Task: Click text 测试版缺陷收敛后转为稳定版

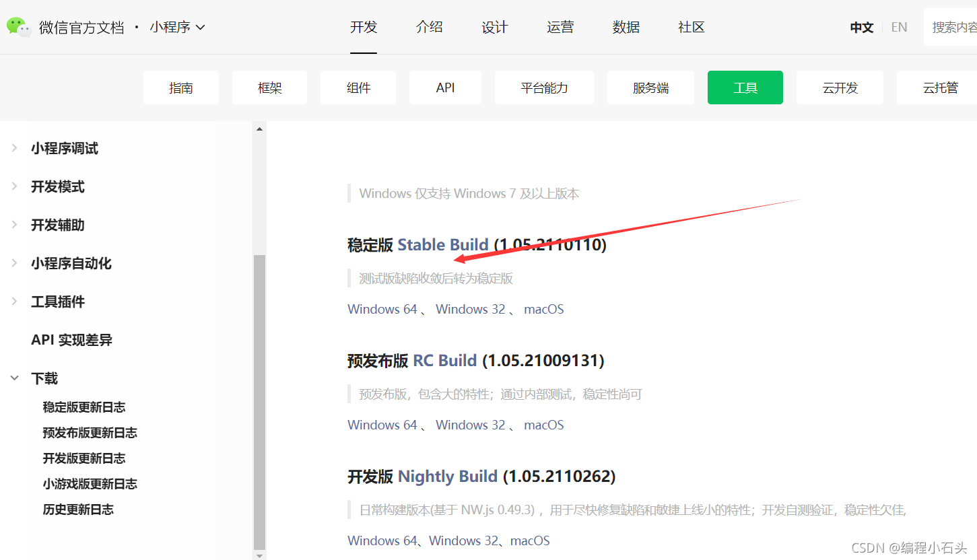Action: point(436,278)
